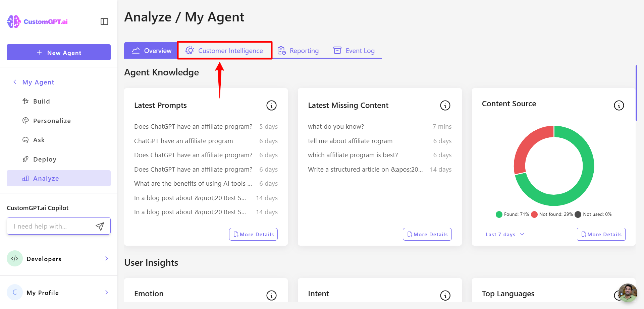Viewport: 644px width, 309px height.
Task: Open missing content 'which affiliate program is best?'
Action: [x=353, y=155]
